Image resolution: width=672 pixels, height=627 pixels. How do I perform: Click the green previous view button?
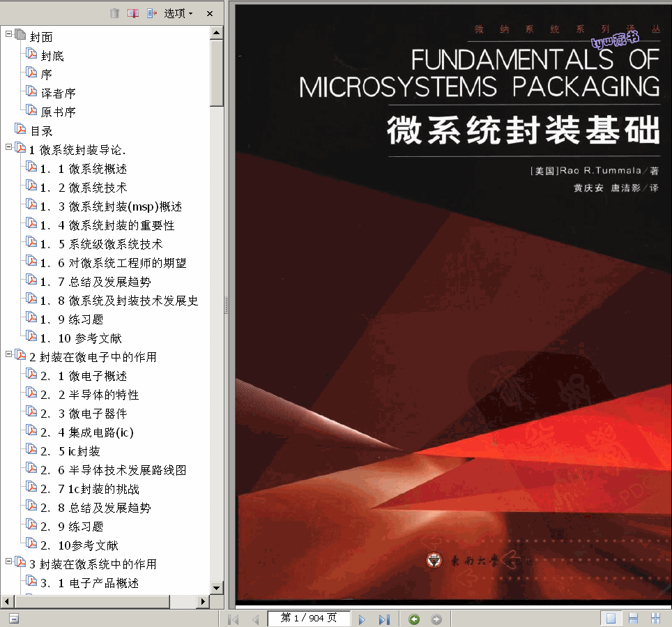pos(414,619)
